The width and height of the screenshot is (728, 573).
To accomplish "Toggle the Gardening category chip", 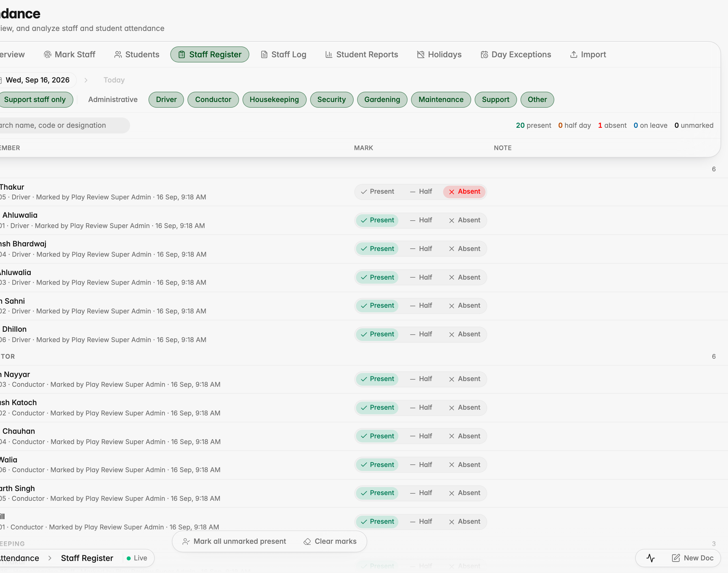I will (x=382, y=100).
